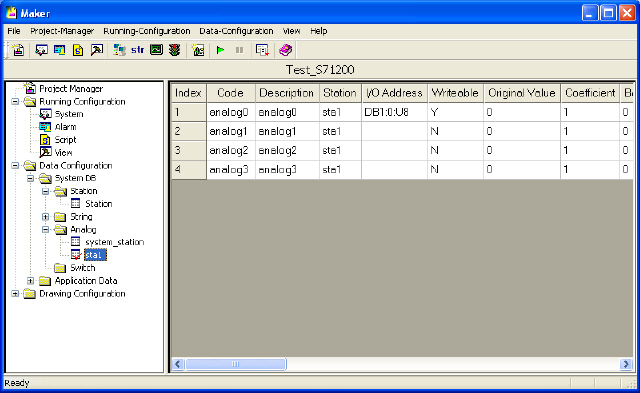Click empty I/O Address cell for analog1
Viewport: 640px width, 393px height.
click(394, 131)
